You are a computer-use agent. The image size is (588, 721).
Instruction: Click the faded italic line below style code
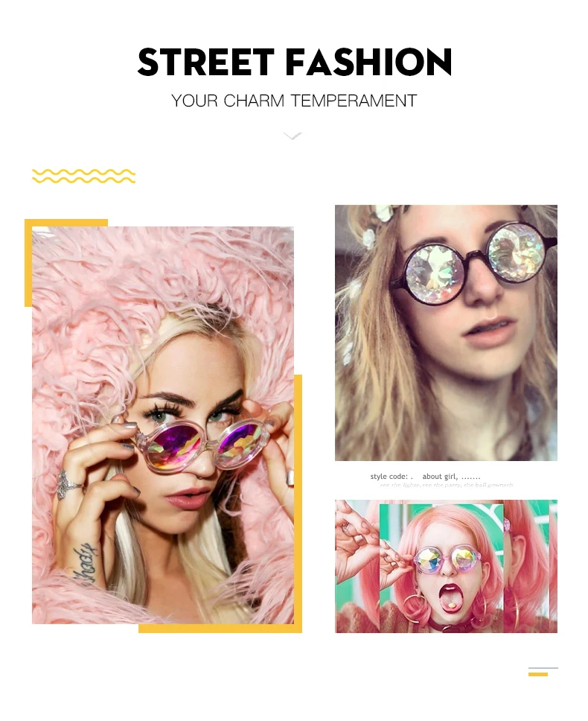446,485
